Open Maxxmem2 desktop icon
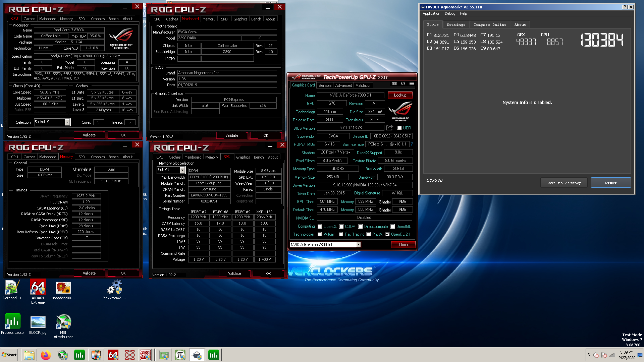644x362 pixels. pos(114,290)
